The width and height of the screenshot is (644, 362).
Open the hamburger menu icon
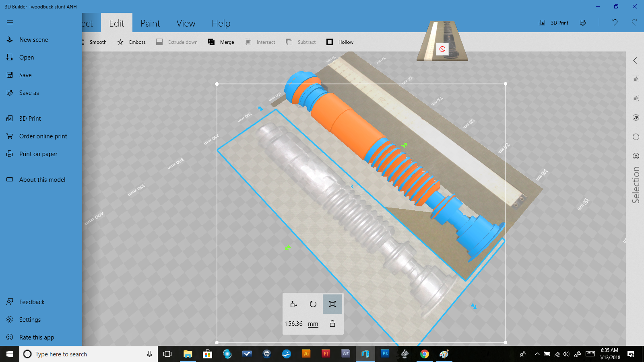pyautogui.click(x=10, y=23)
